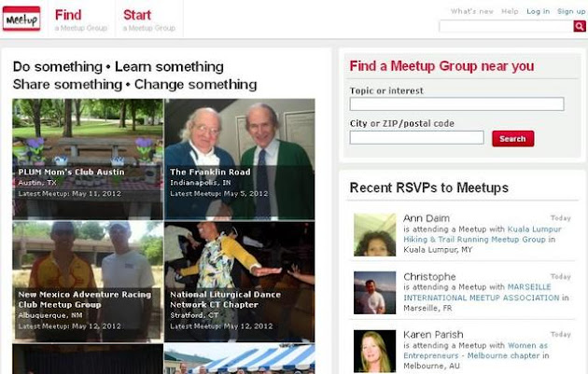Open the Ann Daim member name
Image resolution: width=588 pixels, height=374 pixels.
[427, 218]
